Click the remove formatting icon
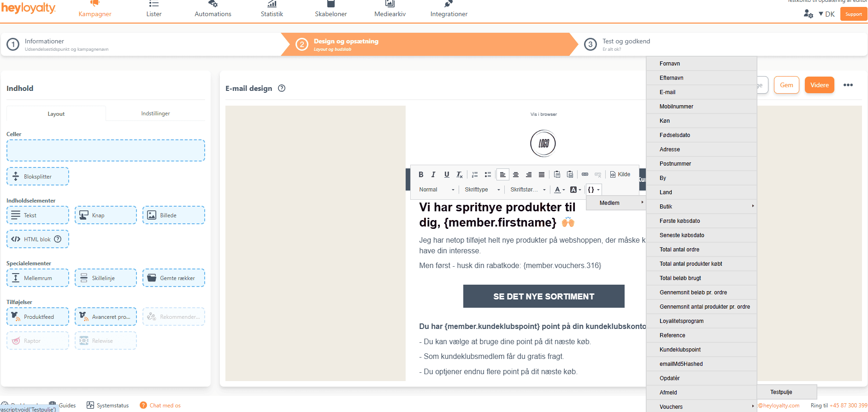 point(460,174)
